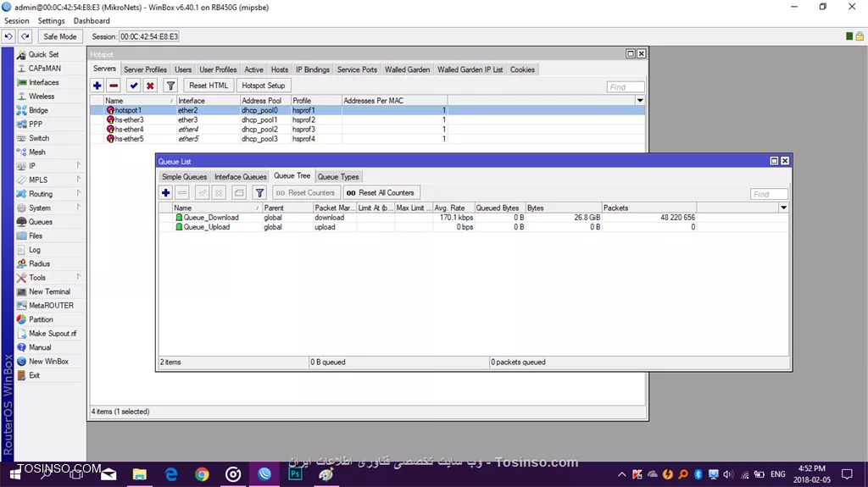The image size is (868, 487).
Task: Switch to Interface Queues tab
Action: (240, 176)
